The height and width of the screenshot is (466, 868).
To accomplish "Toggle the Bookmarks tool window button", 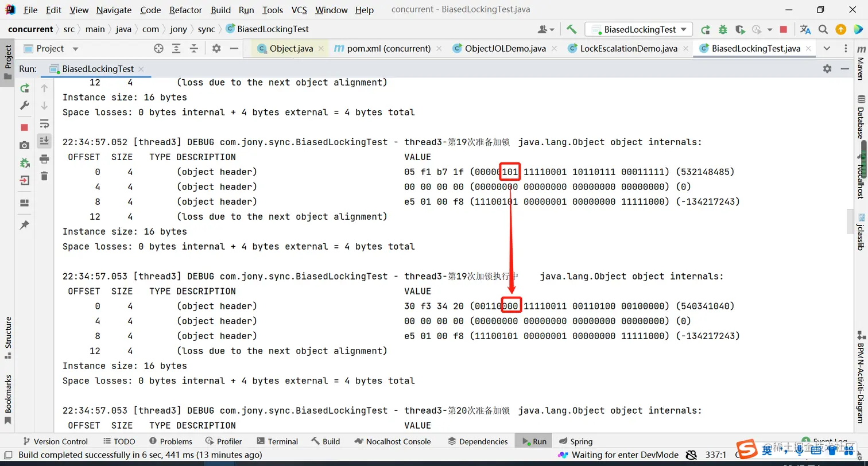I will 8,399.
